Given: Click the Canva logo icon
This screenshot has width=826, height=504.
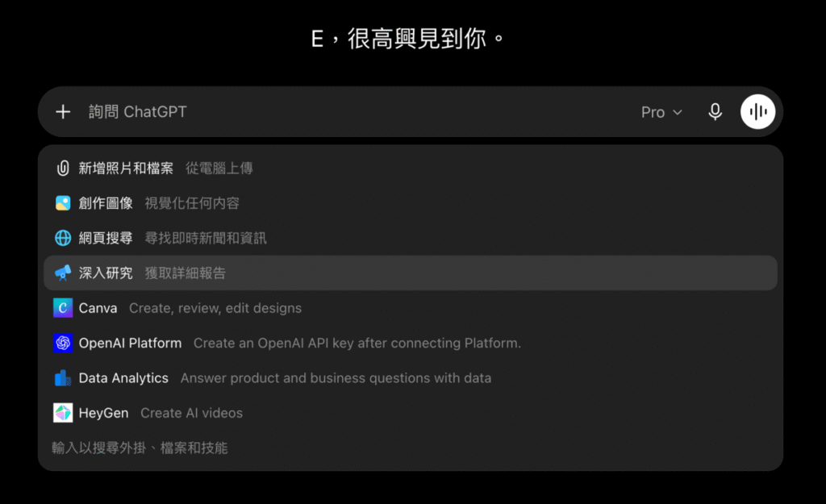Looking at the screenshot, I should click(63, 308).
